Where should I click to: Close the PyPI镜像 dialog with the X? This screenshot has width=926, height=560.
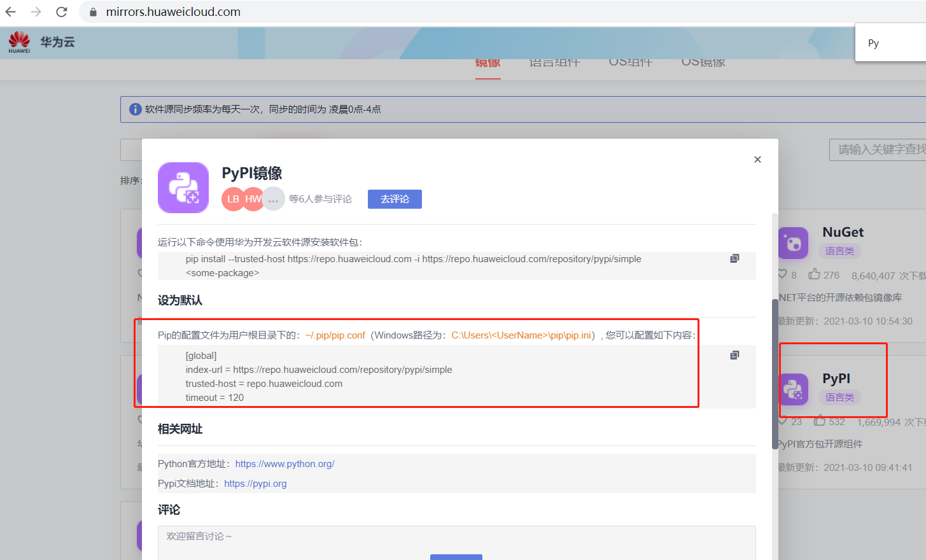[x=757, y=159]
